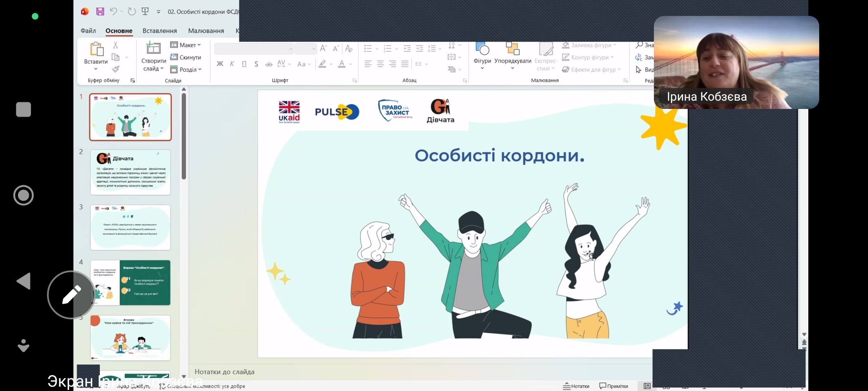Image resolution: width=868 pixels, height=391 pixels.
Task: Click the Reset (Скинути) button
Action: pos(186,57)
